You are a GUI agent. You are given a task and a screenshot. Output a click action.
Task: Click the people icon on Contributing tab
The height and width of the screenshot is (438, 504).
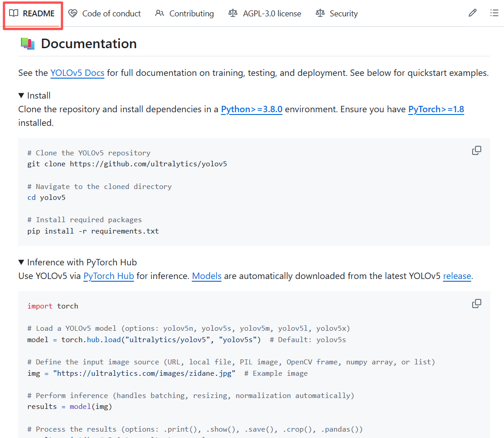pos(160,13)
